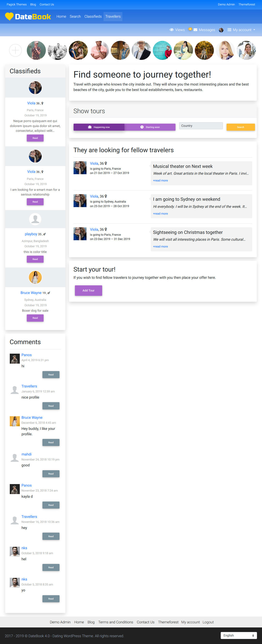
Task: Toggle the Happening now tours filter
Action: [x=99, y=127]
